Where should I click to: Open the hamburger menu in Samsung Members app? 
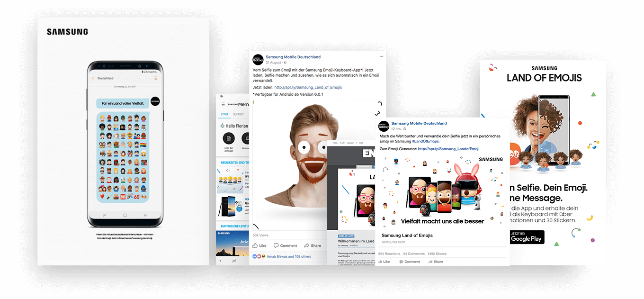pos(223,104)
